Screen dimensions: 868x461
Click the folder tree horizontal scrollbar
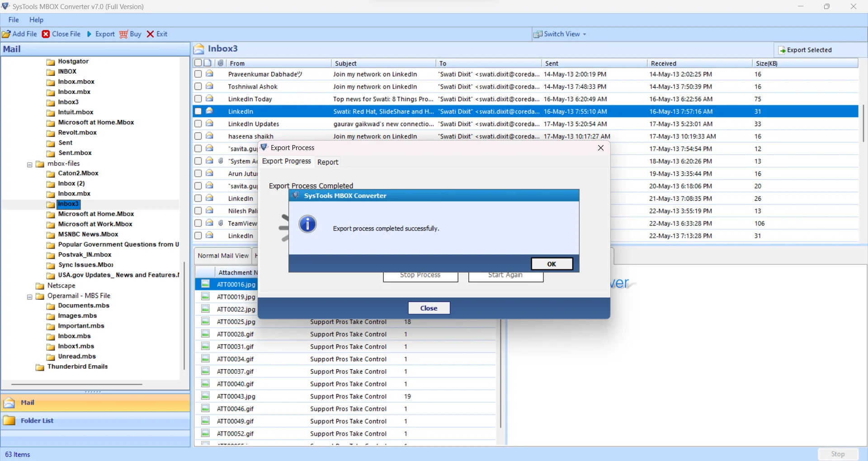click(x=77, y=385)
